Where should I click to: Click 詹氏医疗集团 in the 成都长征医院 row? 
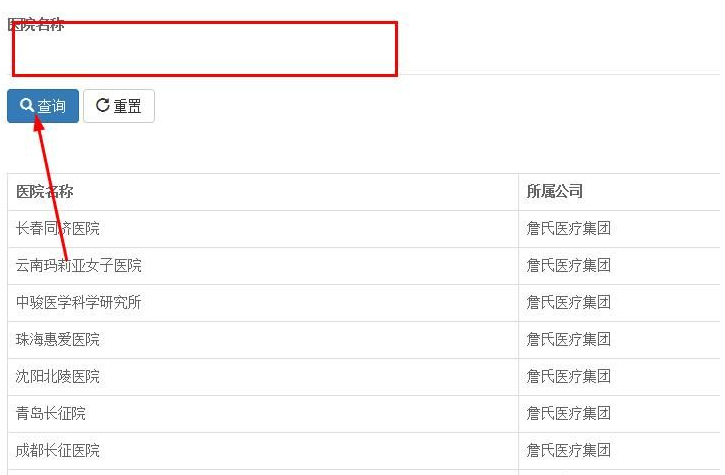(568, 450)
